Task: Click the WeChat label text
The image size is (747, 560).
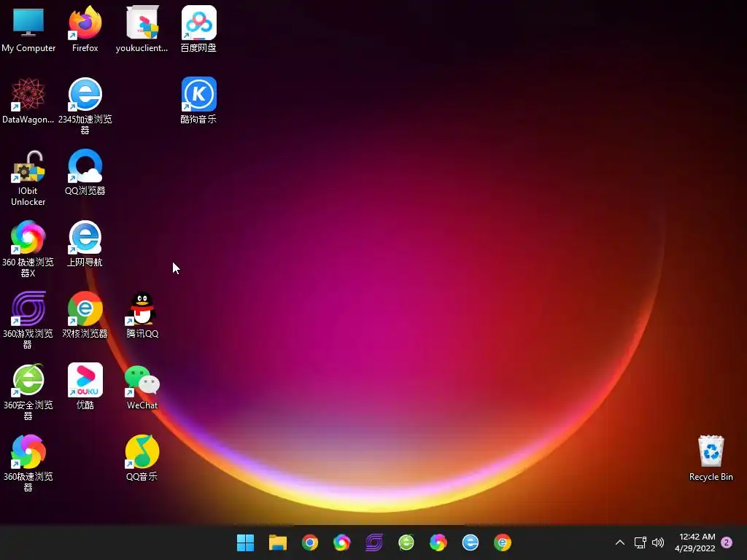Action: point(142,405)
